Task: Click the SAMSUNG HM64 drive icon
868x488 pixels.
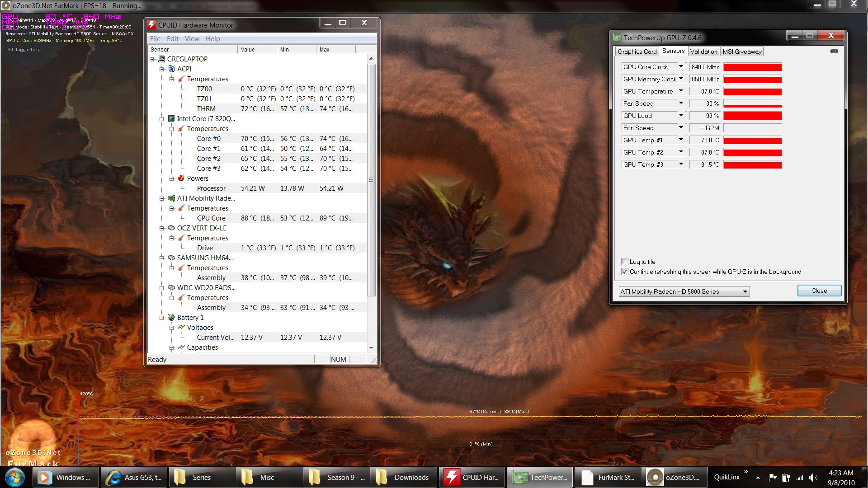Action: click(x=171, y=258)
